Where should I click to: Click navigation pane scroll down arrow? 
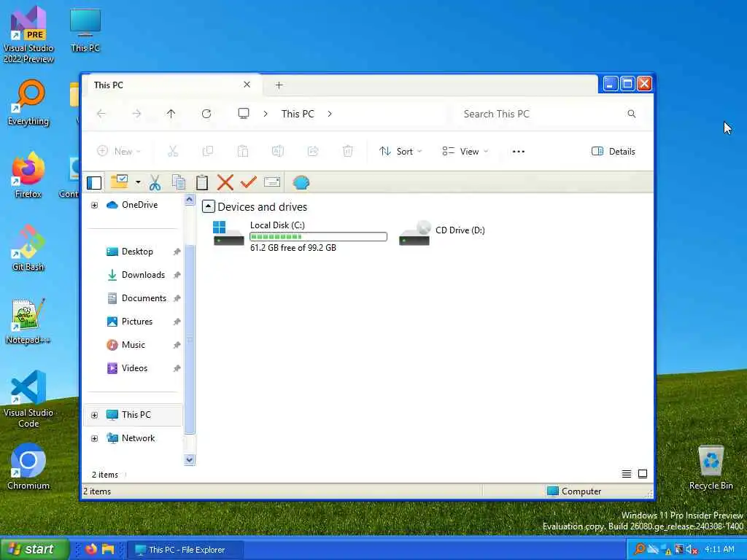tap(189, 459)
